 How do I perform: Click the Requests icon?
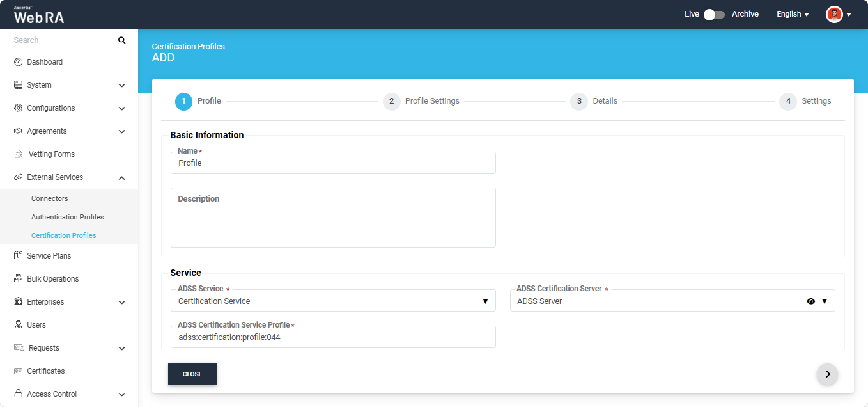19,348
